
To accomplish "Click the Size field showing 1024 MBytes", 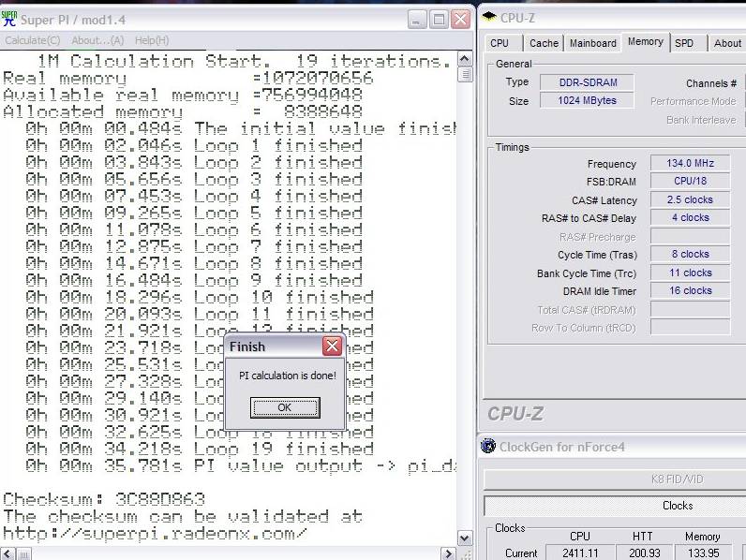I will 587,100.
